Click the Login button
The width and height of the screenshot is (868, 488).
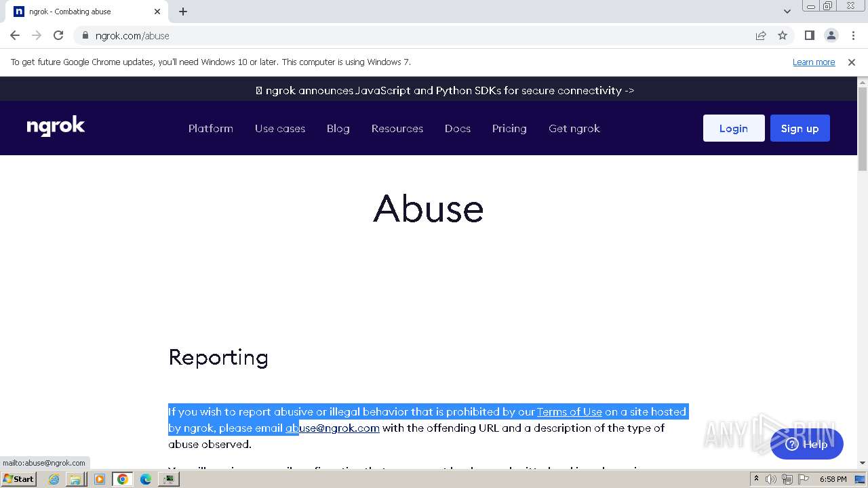(734, 128)
